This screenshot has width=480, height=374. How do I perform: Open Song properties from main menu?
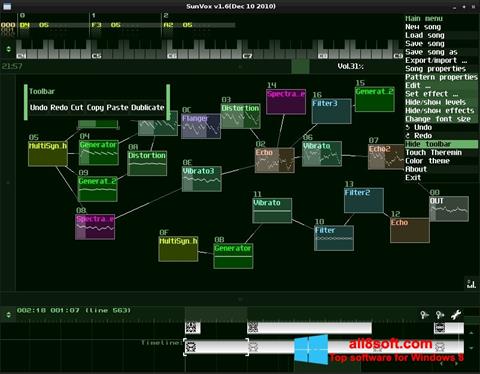click(435, 69)
